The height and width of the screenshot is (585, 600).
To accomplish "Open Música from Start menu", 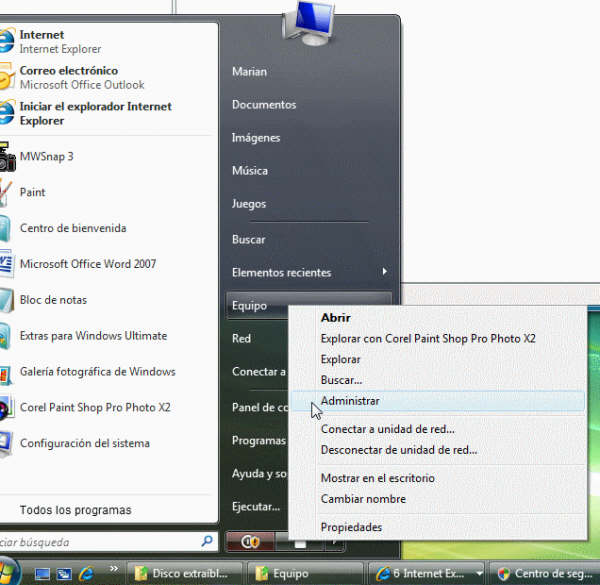I will coord(250,171).
